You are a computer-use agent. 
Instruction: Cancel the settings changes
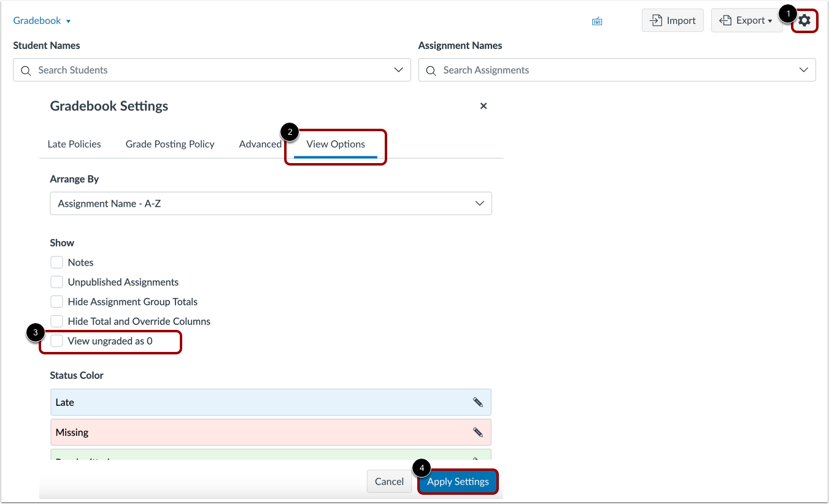click(389, 481)
